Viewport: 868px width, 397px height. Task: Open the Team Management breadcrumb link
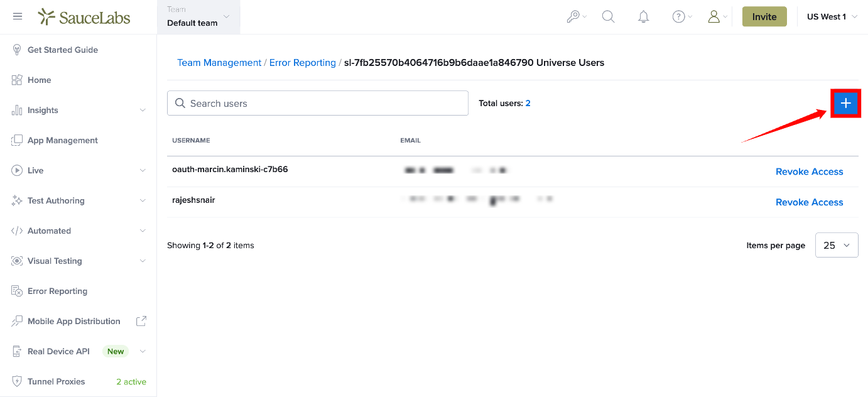point(219,63)
